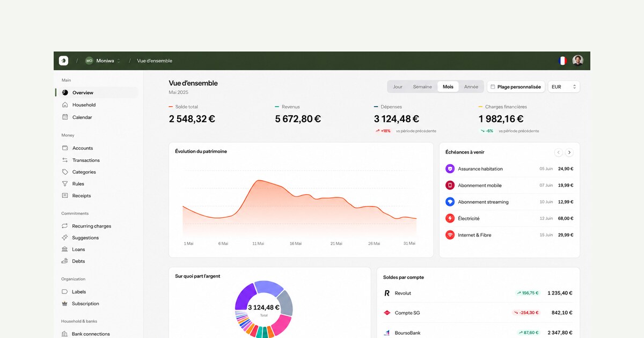644x338 pixels.
Task: Click the Debts hand icon
Action: tap(65, 261)
